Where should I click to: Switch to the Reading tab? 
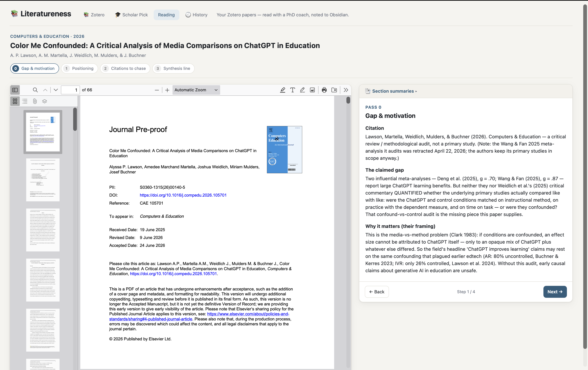coord(166,15)
